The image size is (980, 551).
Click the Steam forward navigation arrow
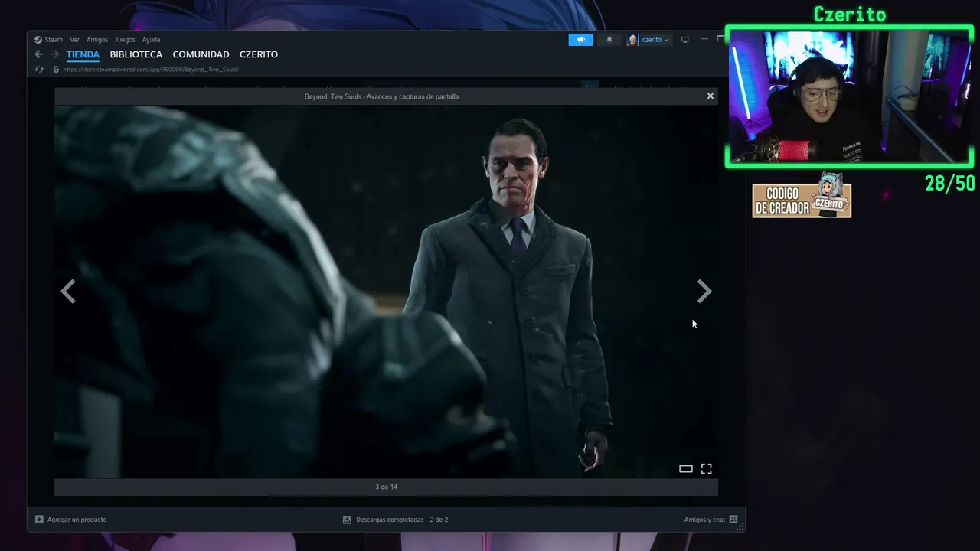tap(54, 54)
